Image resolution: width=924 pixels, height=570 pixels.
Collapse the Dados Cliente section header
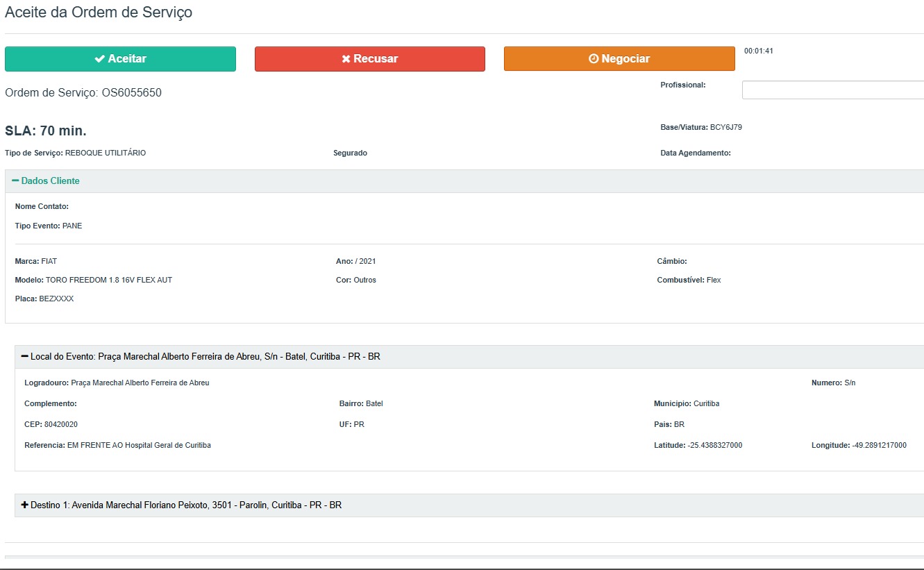pos(50,181)
